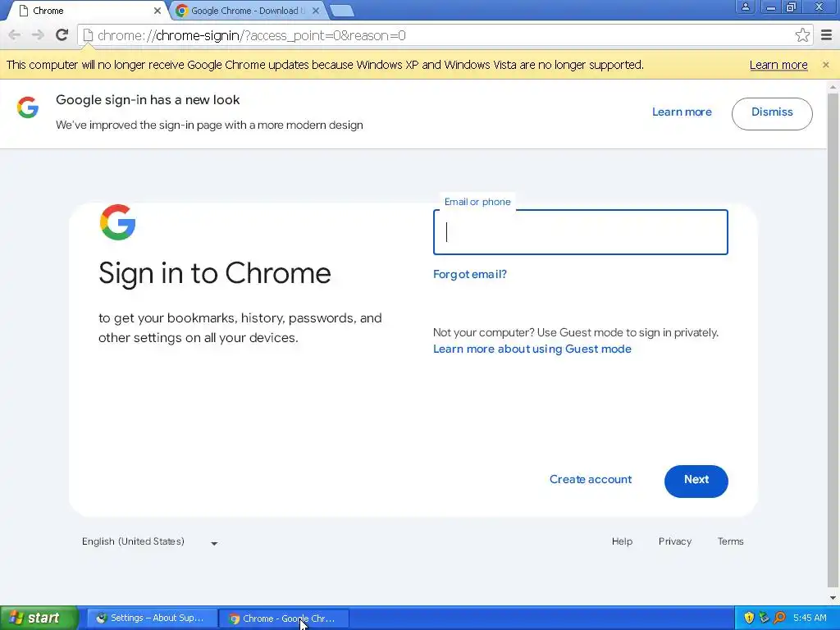The height and width of the screenshot is (630, 840).
Task: Click the address bar URL
Action: [251, 35]
